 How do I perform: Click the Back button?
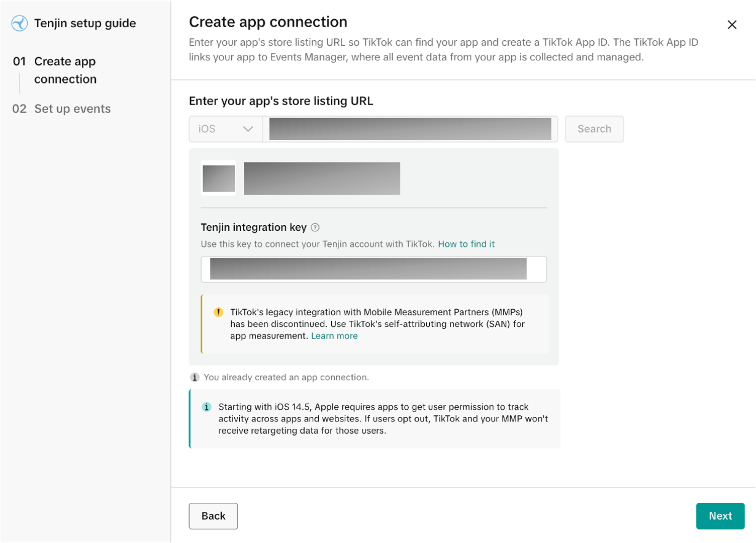tap(213, 516)
